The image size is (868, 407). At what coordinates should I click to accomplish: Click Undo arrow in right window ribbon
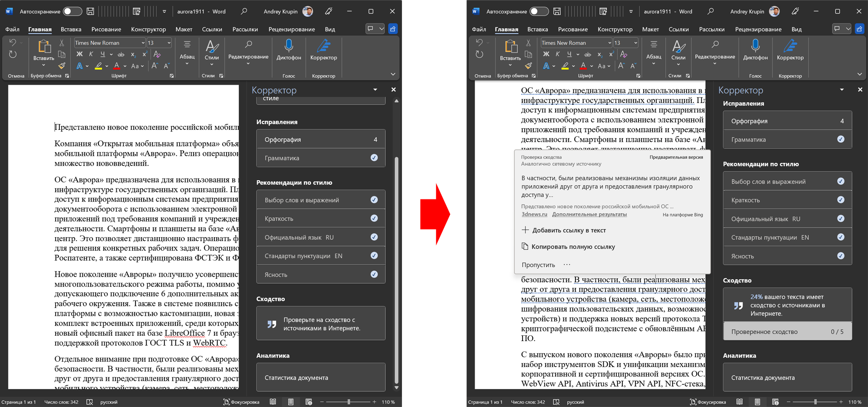[479, 43]
